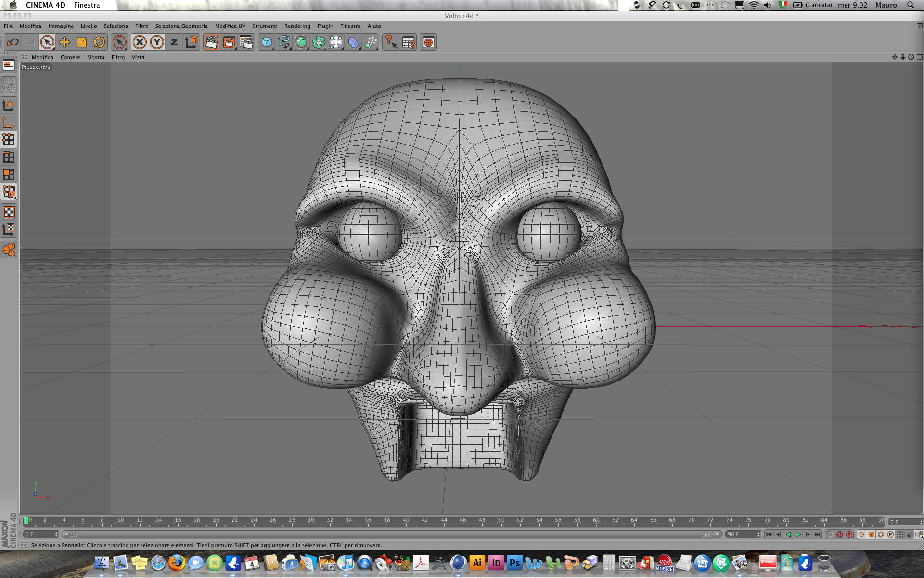Open the spline tool icon
The width and height of the screenshot is (924, 578).
(x=284, y=42)
